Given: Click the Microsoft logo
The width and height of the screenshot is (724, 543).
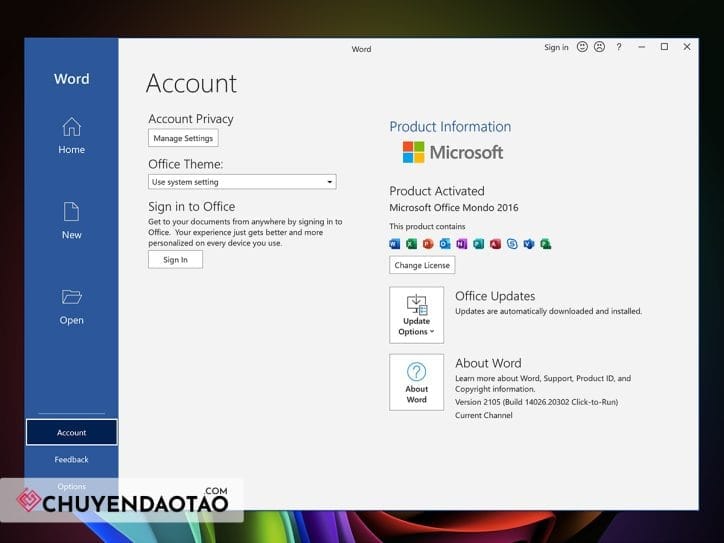Looking at the screenshot, I should tap(453, 152).
